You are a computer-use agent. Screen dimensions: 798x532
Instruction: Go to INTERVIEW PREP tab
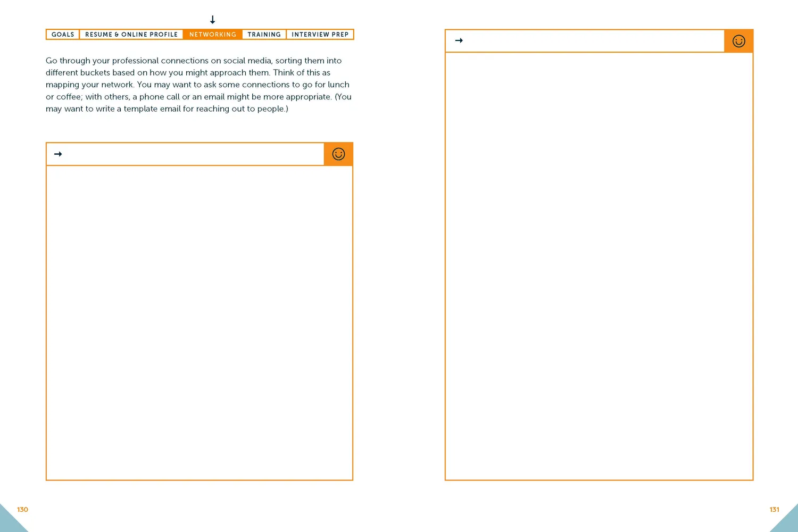point(320,35)
